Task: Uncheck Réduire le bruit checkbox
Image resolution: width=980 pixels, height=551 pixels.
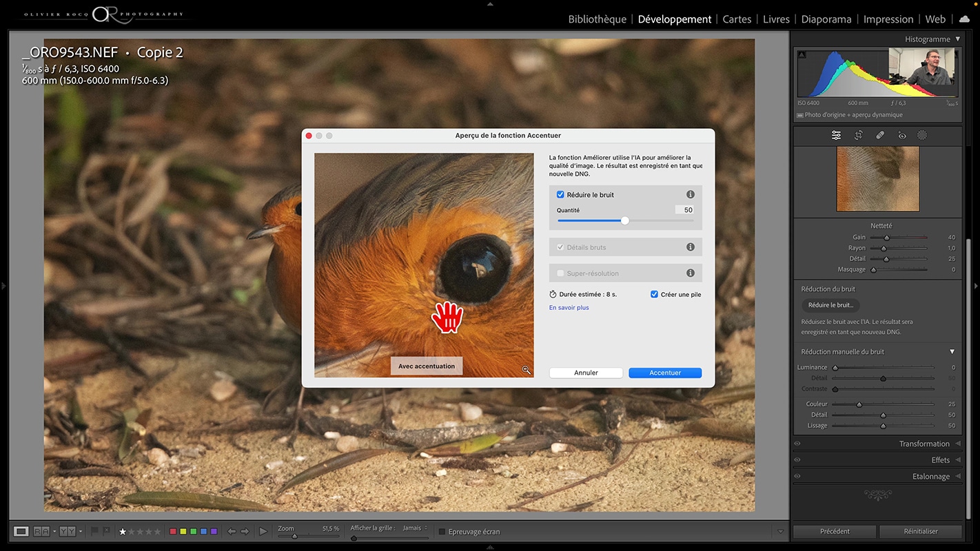Action: coord(560,195)
